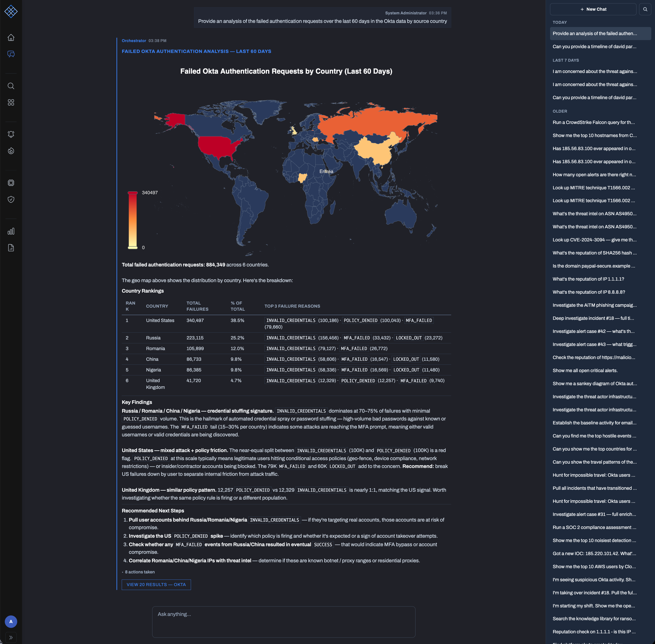Focus the Ask anything input box
This screenshot has height=644, width=655.
(x=284, y=622)
